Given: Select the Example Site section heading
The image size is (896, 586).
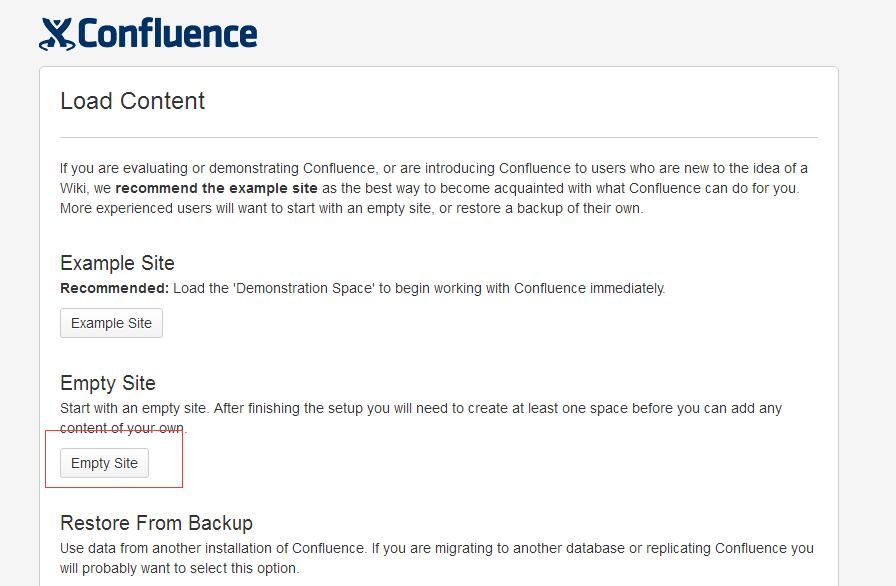Looking at the screenshot, I should tap(117, 263).
